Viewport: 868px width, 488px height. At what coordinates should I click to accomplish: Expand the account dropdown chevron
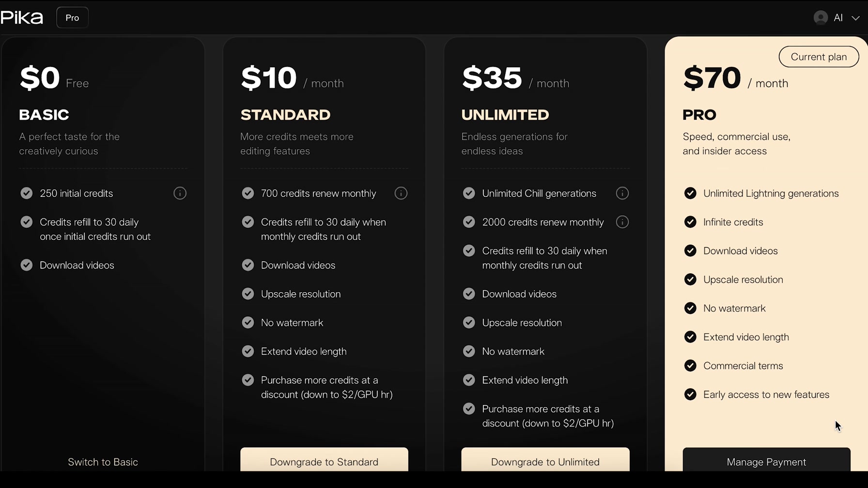tap(855, 18)
